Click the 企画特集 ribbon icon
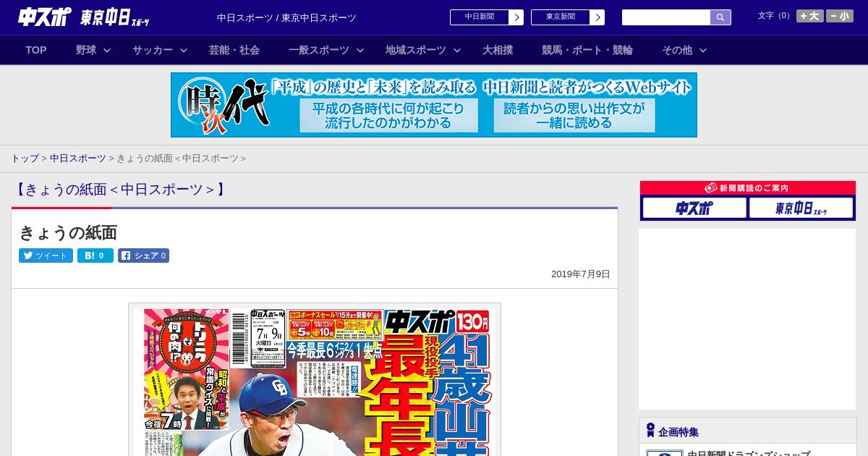This screenshot has height=456, width=868. point(650,431)
